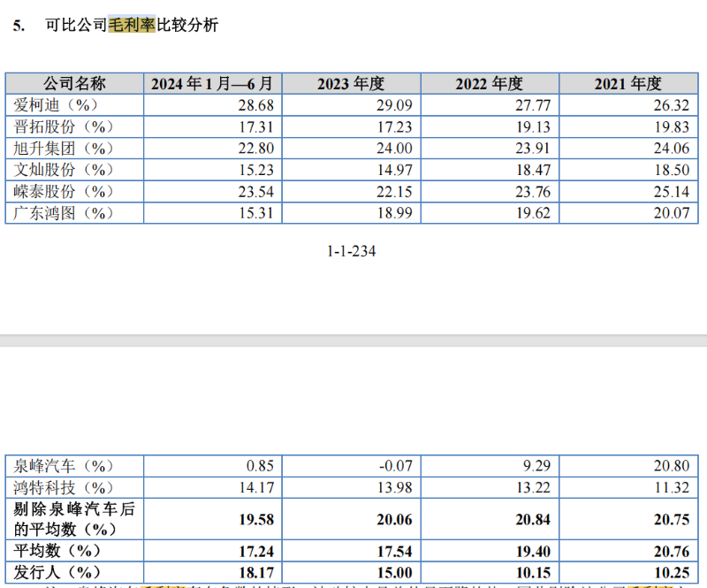Click the 2023年度 column header
707x588 pixels.
click(350, 83)
